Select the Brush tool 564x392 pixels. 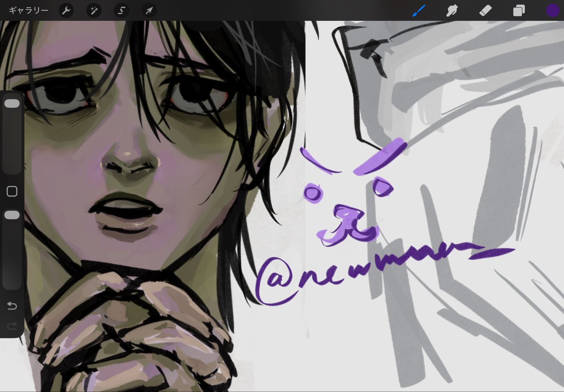point(419,10)
